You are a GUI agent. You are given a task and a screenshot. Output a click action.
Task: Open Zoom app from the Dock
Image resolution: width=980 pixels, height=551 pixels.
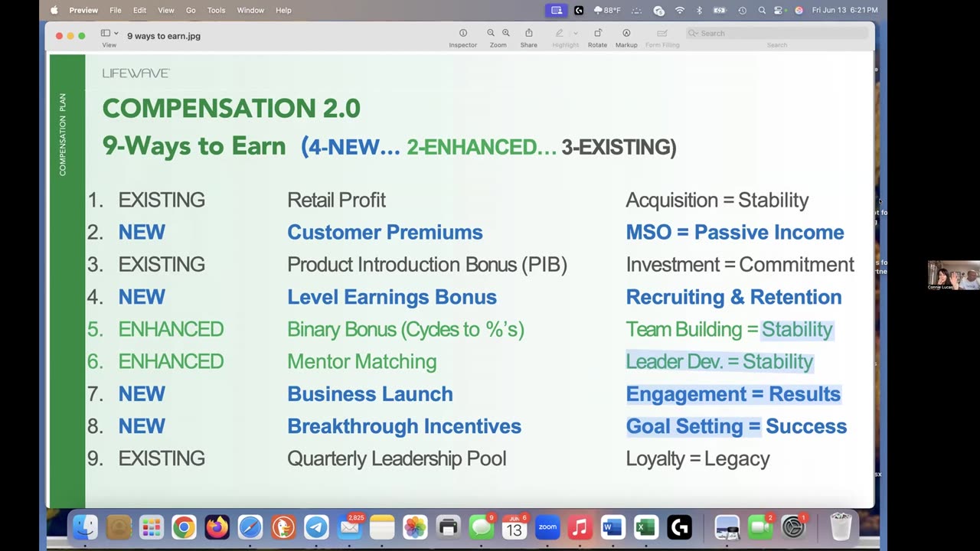547,527
